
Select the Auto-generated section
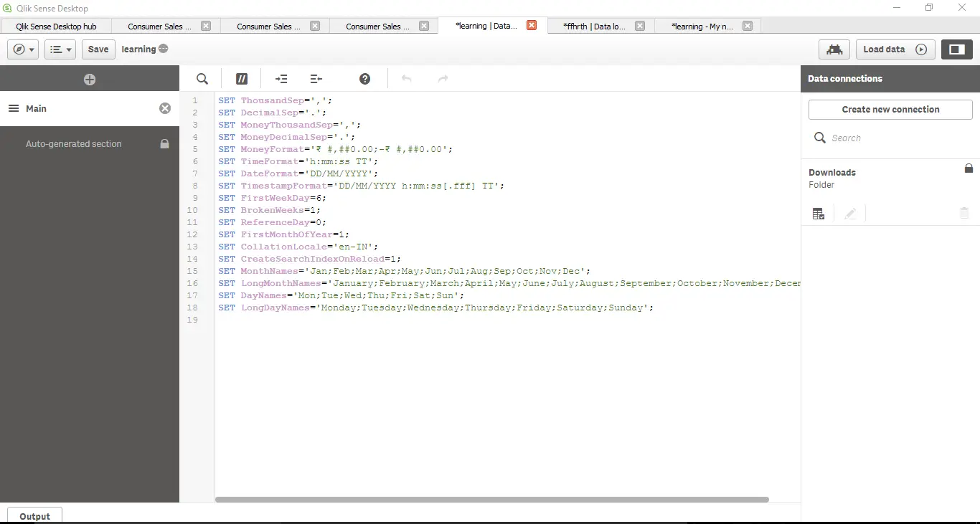coord(90,144)
